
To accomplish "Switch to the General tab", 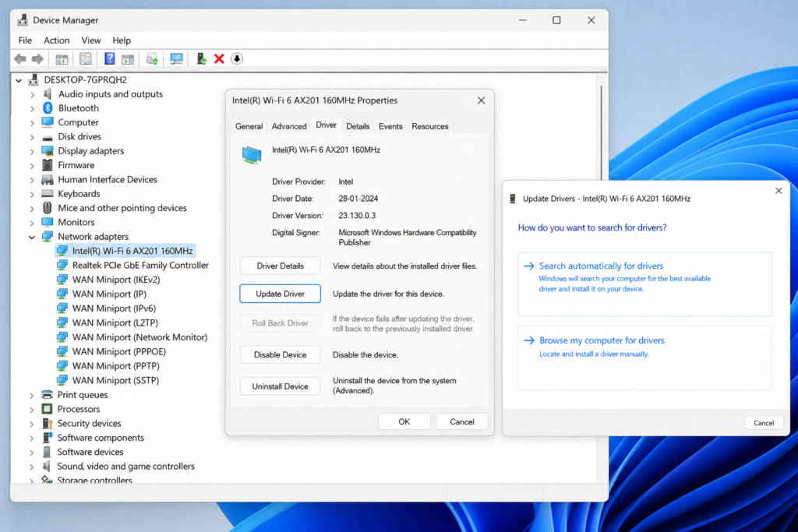I will (x=249, y=126).
